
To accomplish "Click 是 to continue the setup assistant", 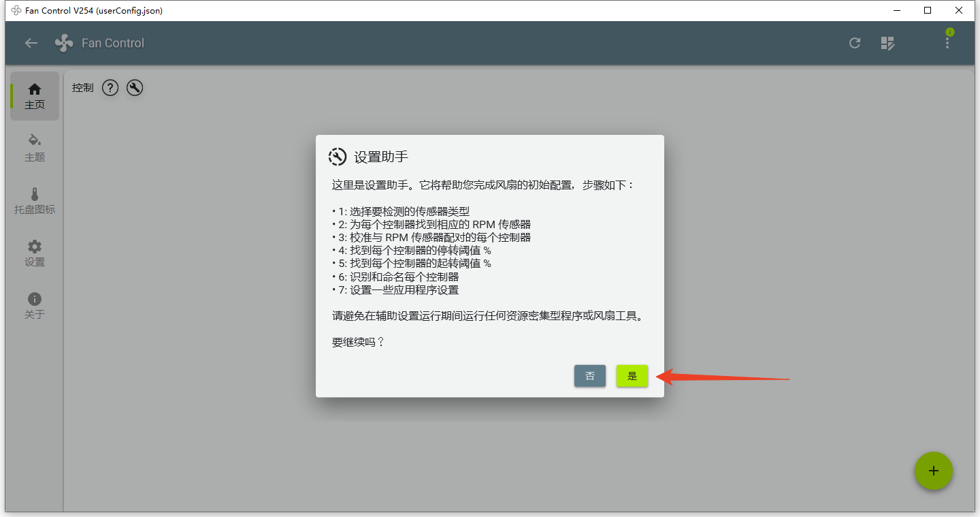I will [x=632, y=376].
